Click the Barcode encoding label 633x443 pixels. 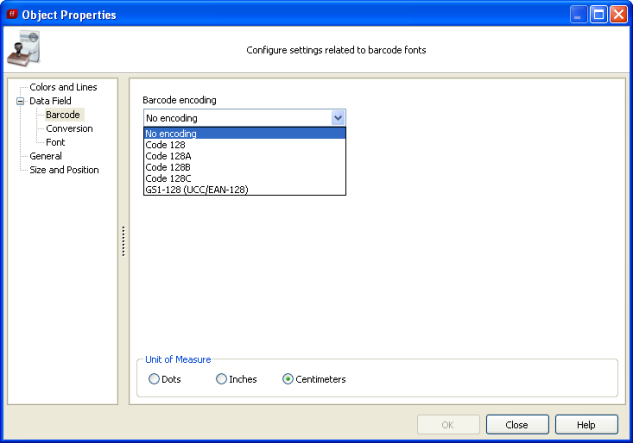coord(179,100)
